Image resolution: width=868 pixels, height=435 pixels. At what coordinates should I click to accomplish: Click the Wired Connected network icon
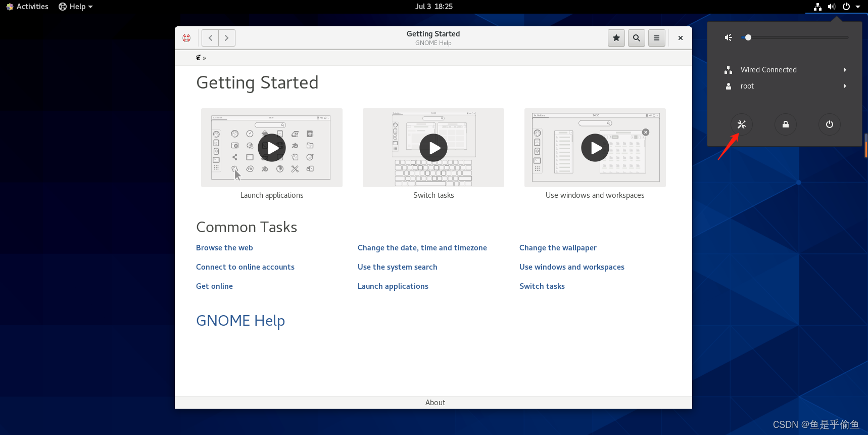coord(729,70)
